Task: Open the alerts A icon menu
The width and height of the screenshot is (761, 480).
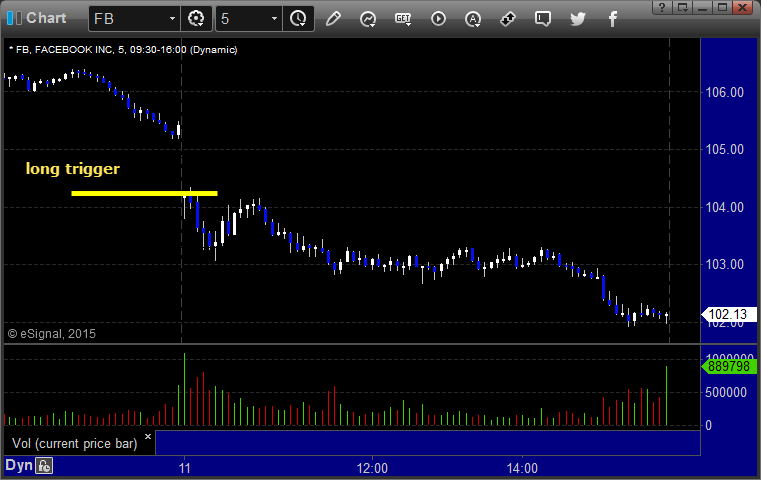Action: (x=473, y=19)
